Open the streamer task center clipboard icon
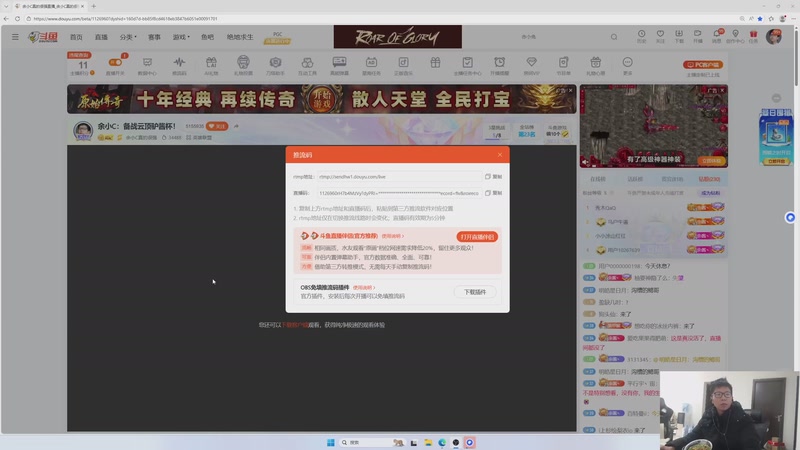Screen dimensions: 800x450 coord(467,64)
